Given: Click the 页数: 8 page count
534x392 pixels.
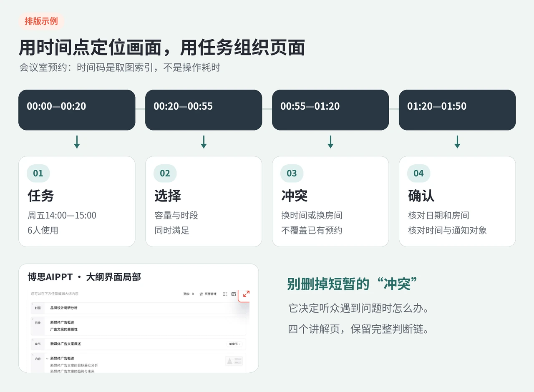Looking at the screenshot, I should [x=189, y=294].
